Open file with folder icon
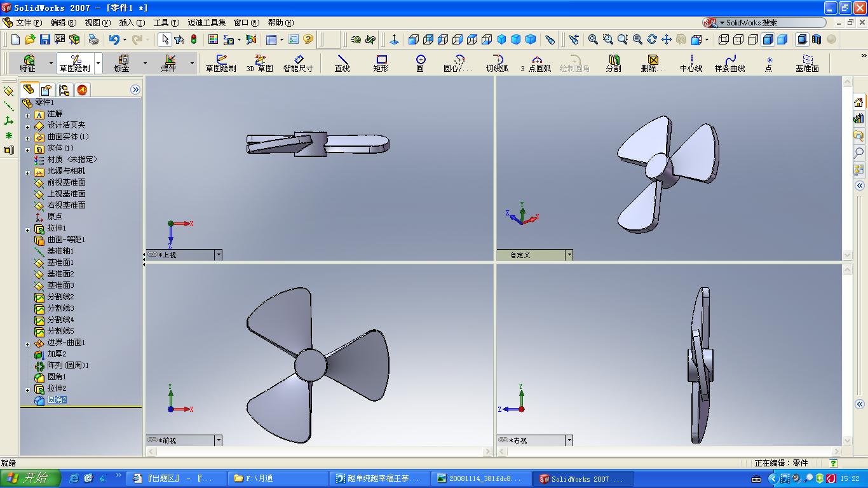The height and width of the screenshot is (488, 868). click(30, 39)
